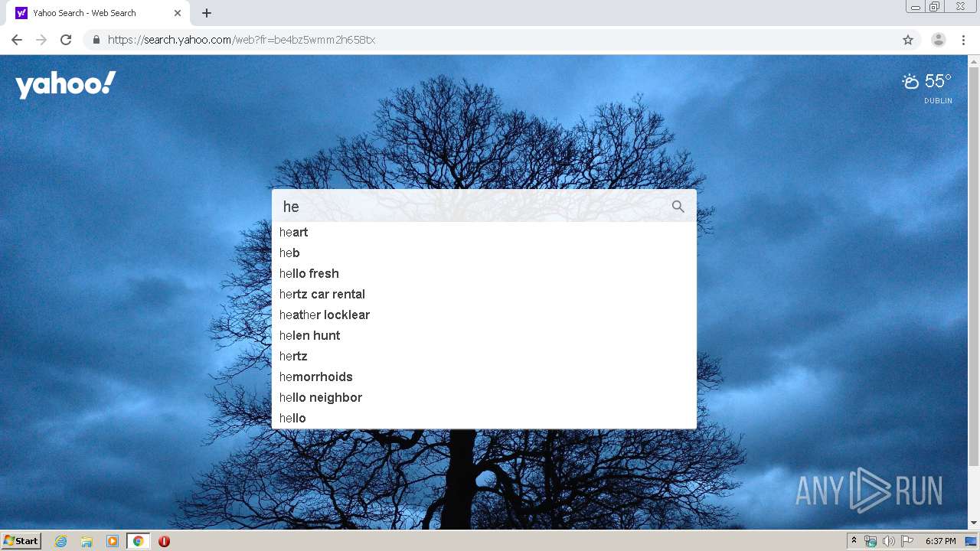The image size is (980, 551).
Task: Select the Yahoo Search - Web Search tab
Action: click(x=98, y=13)
